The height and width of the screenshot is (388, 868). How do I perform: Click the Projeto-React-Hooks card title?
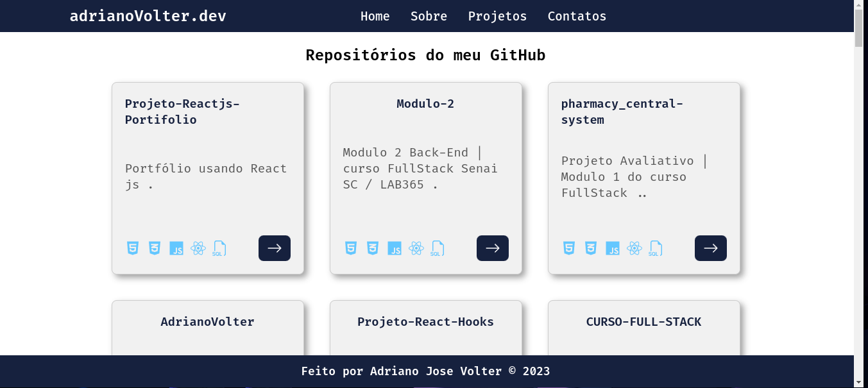click(425, 322)
